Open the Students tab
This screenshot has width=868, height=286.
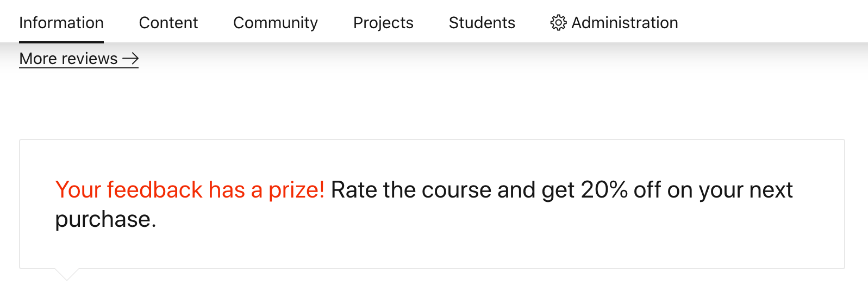click(482, 23)
